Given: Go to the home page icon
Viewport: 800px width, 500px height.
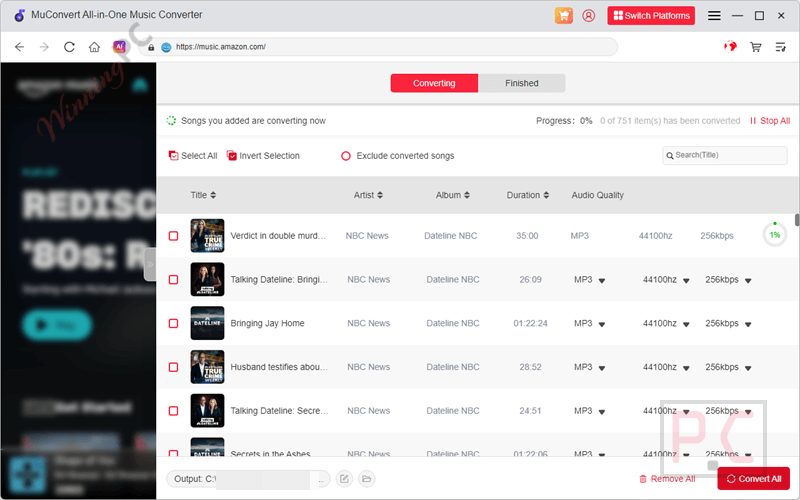Looking at the screenshot, I should click(94, 47).
